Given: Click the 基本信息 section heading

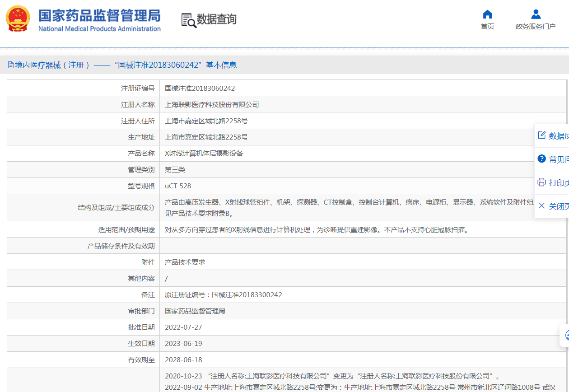Looking at the screenshot, I should coord(221,65).
